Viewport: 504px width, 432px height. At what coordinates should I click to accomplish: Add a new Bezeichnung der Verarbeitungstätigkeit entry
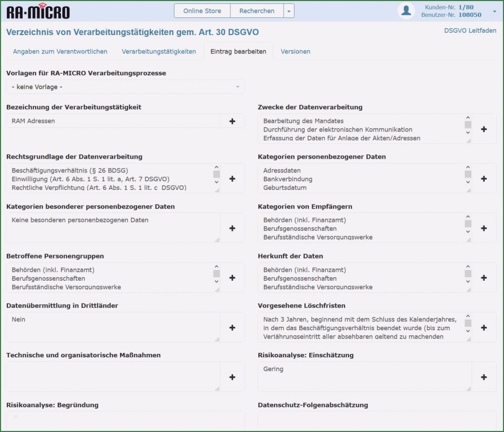(x=232, y=121)
